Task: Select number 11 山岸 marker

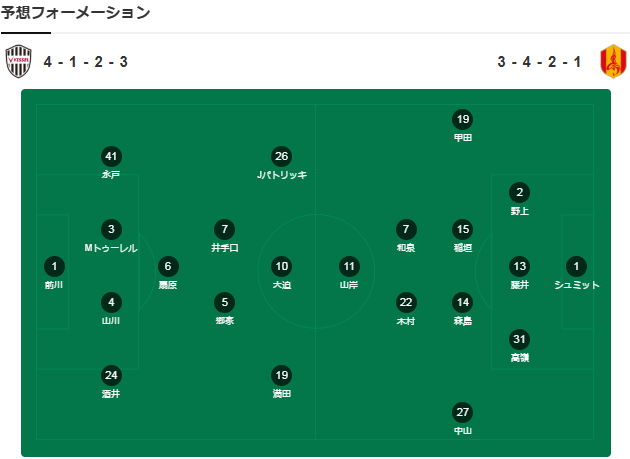Action: point(348,266)
